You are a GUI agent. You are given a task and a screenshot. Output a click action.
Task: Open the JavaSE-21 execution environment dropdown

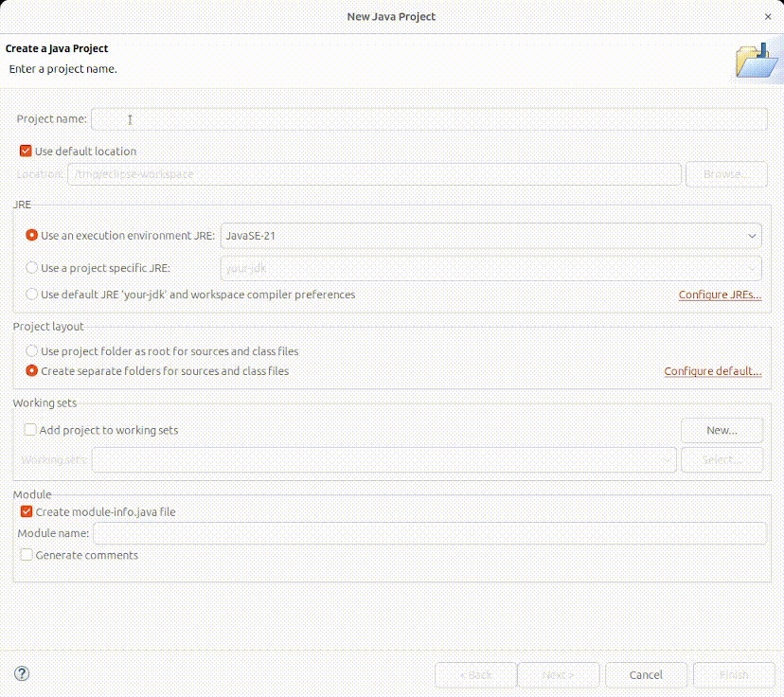pyautogui.click(x=751, y=236)
